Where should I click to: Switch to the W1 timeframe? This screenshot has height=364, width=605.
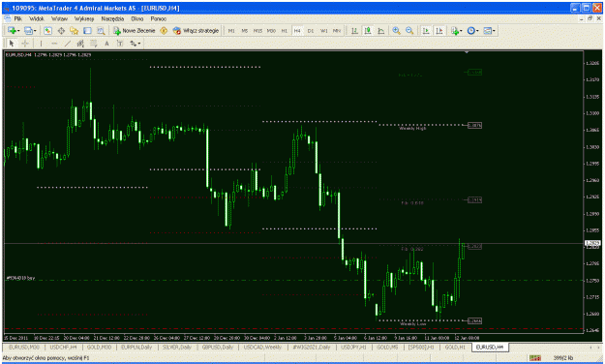tap(323, 31)
